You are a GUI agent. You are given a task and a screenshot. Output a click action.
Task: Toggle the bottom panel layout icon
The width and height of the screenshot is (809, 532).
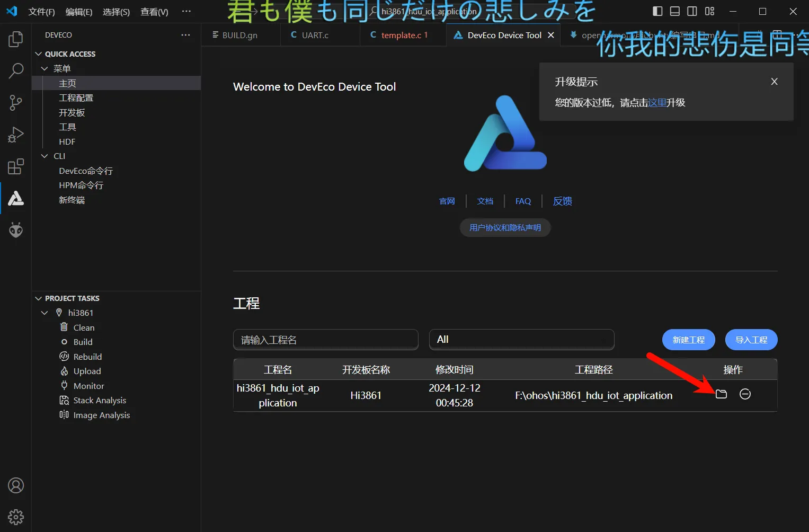(675, 11)
